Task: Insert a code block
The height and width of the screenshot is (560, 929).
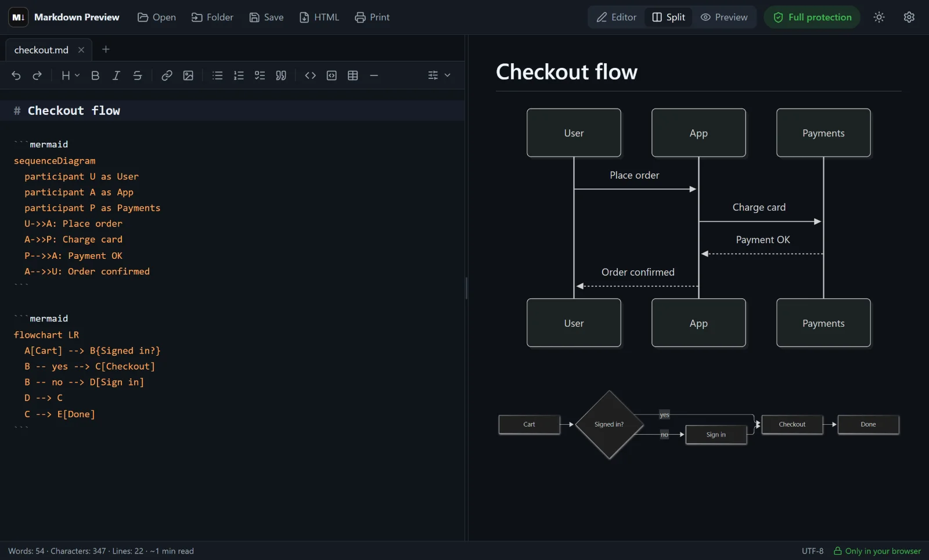Action: [x=332, y=75]
